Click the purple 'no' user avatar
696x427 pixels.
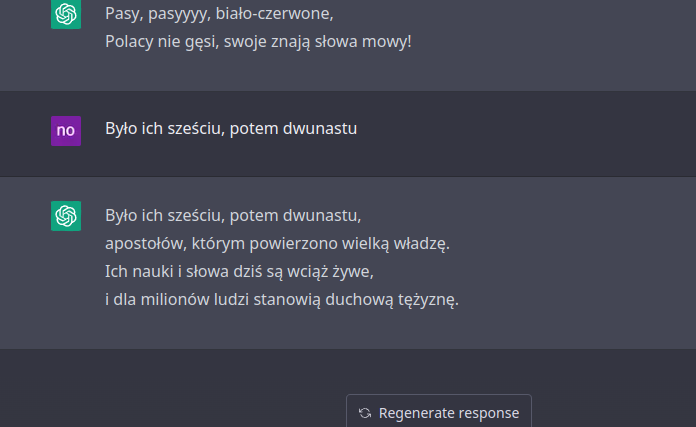pyautogui.click(x=66, y=130)
